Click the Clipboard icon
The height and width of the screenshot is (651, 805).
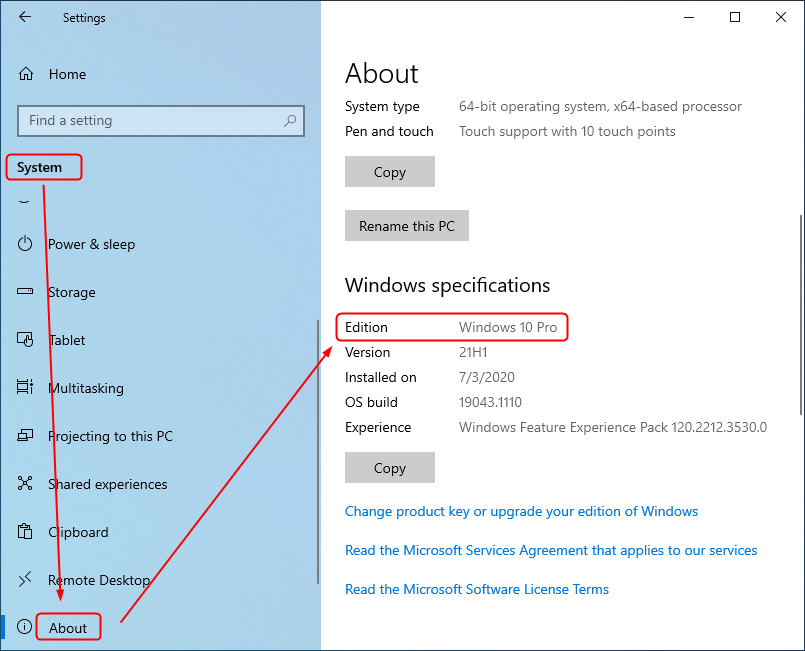pos(25,531)
